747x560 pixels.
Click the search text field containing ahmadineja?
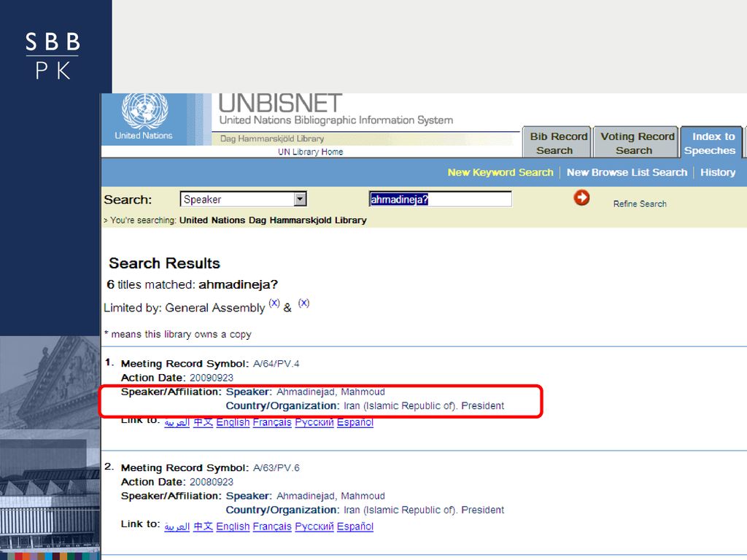pos(440,199)
